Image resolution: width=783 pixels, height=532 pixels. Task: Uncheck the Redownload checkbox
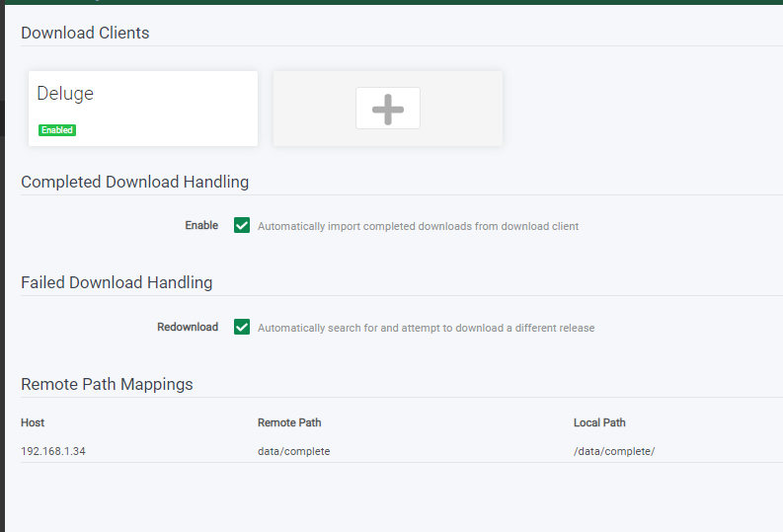click(242, 327)
